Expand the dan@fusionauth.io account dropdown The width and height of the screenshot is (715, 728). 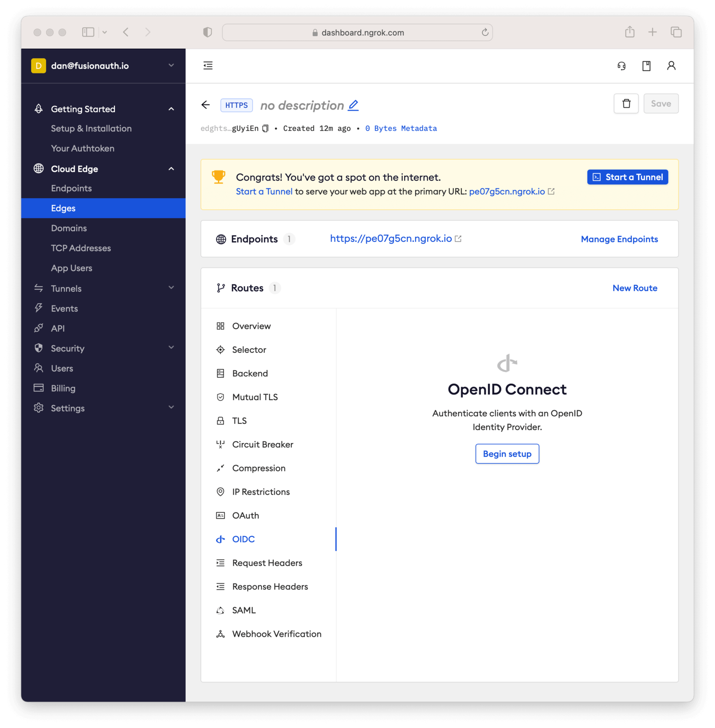click(171, 65)
